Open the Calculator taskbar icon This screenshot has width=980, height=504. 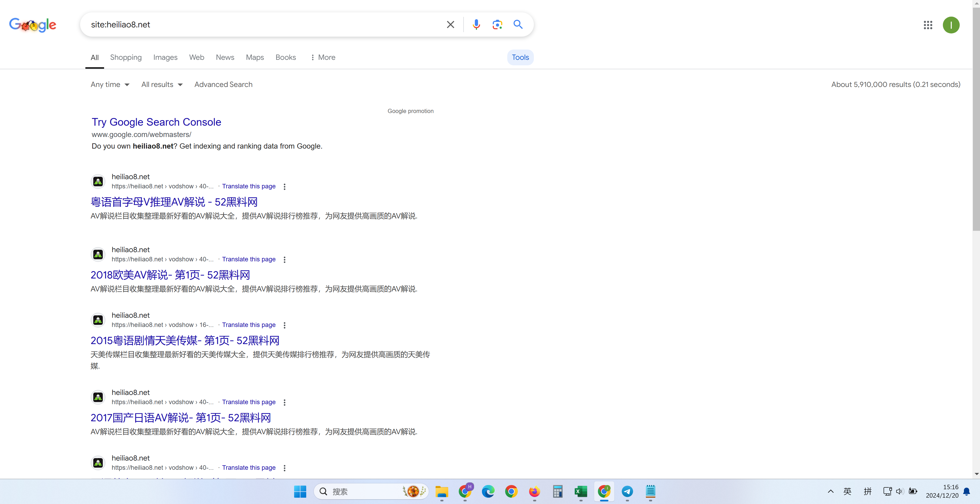[558, 491]
